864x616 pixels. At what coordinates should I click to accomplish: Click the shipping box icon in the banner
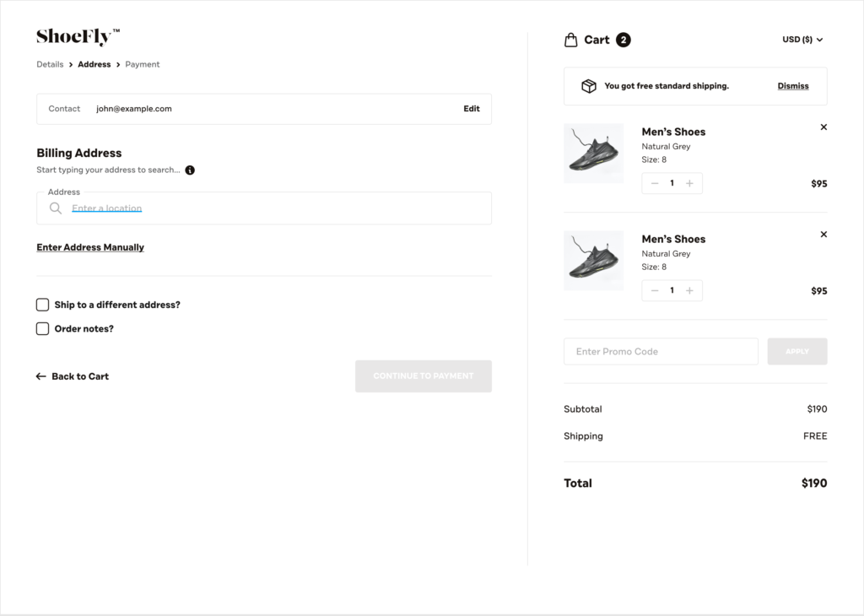point(588,85)
